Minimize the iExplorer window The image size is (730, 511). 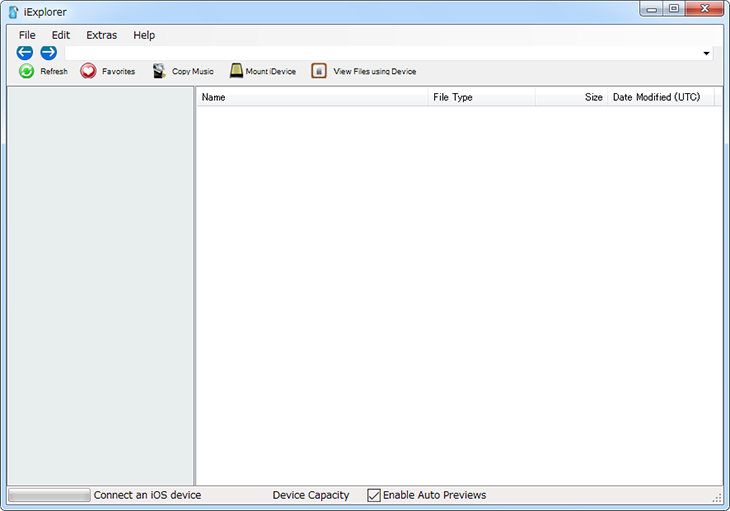652,9
